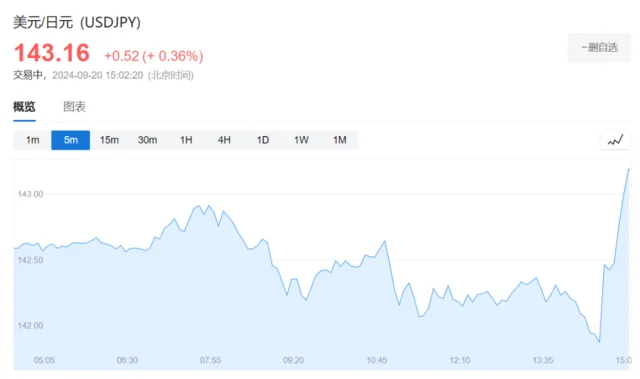The image size is (640, 379).
Task: Click the +0.52 (+0.36%) change value
Action: 153,56
